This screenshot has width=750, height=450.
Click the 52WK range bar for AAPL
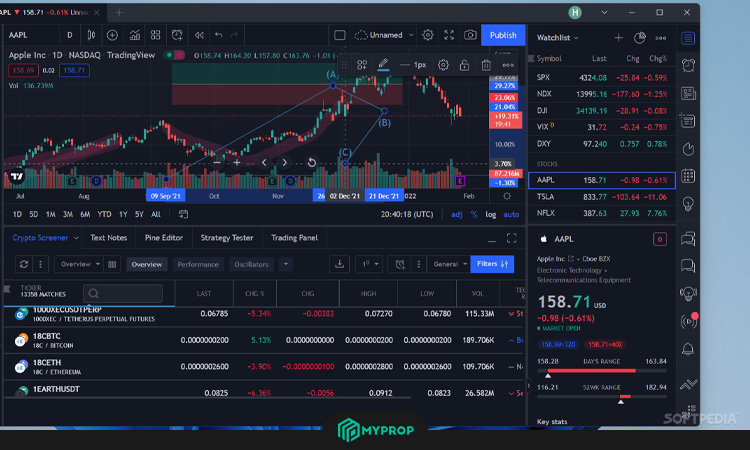click(x=602, y=396)
